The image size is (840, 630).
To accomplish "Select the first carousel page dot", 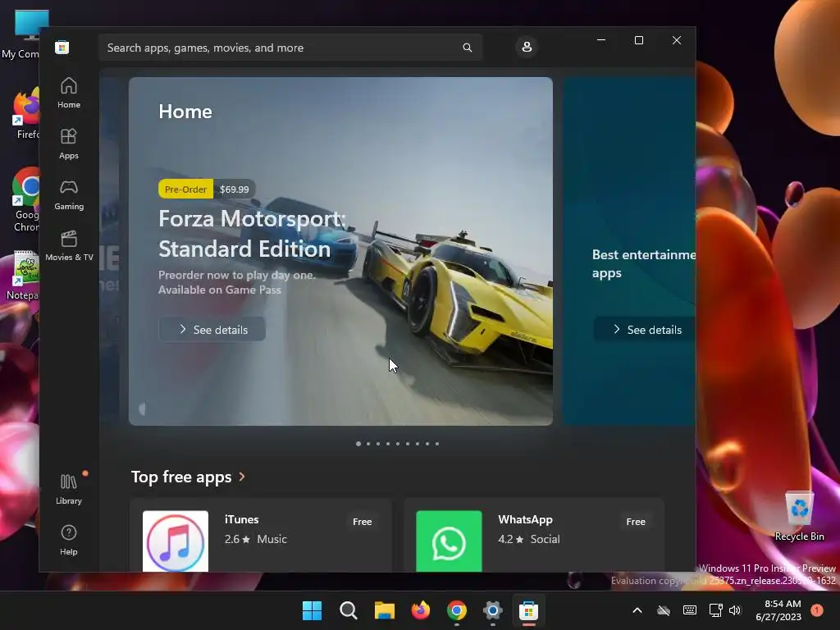I will (x=358, y=444).
